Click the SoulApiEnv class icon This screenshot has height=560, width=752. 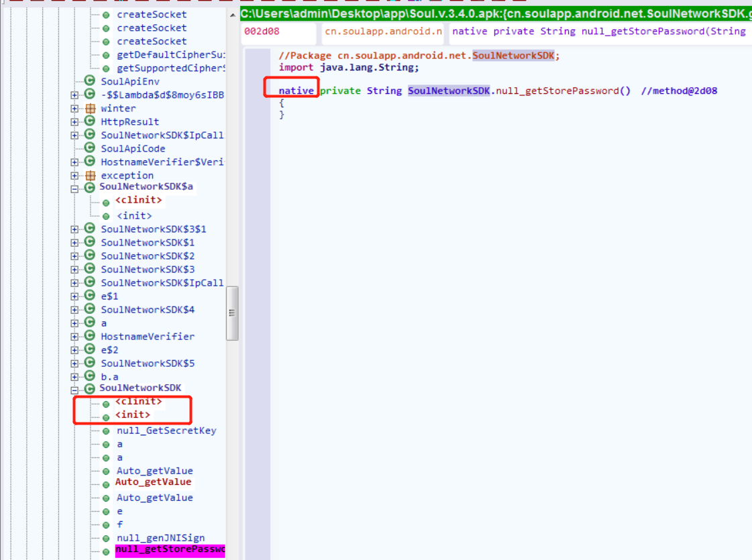click(90, 80)
